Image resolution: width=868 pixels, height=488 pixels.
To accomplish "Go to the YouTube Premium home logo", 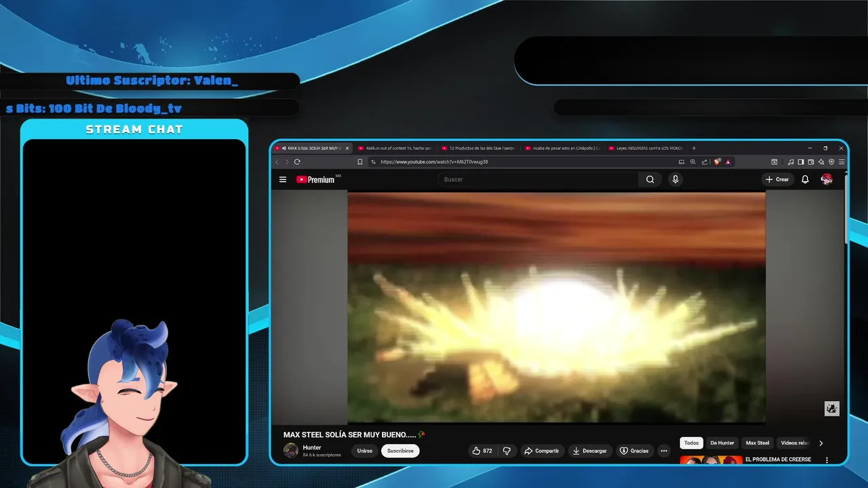I will [315, 180].
